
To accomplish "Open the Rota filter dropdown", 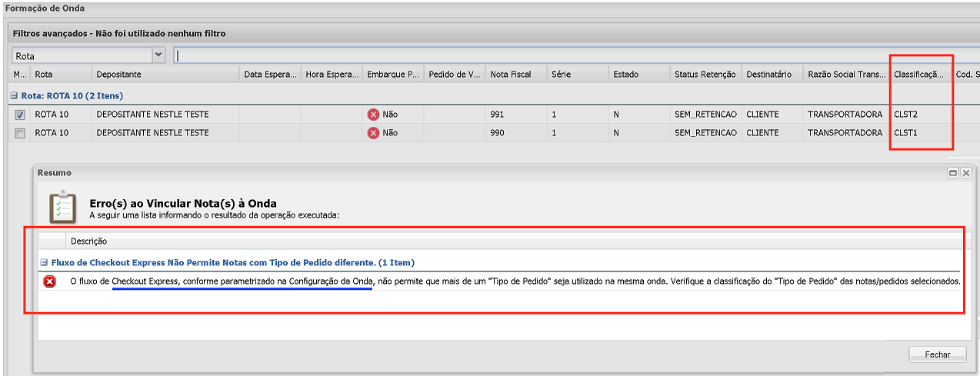I will click(159, 55).
